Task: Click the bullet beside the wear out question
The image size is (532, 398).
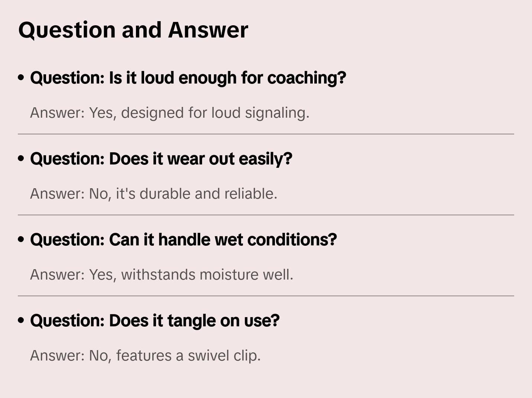Action: [x=21, y=159]
